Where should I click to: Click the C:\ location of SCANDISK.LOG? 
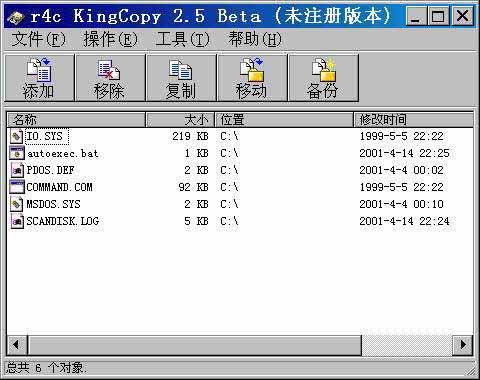pyautogui.click(x=229, y=221)
